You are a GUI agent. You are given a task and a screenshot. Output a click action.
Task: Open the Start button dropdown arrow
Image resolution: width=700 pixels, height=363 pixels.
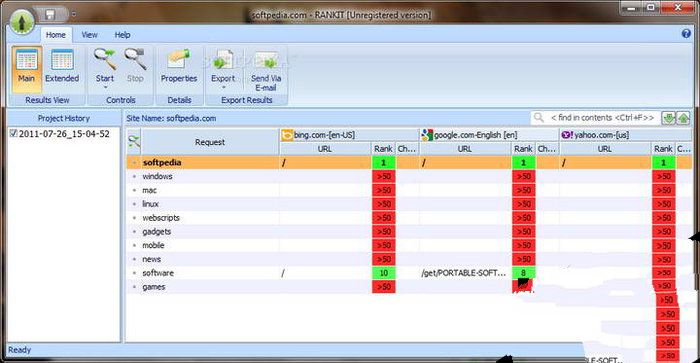[105, 88]
